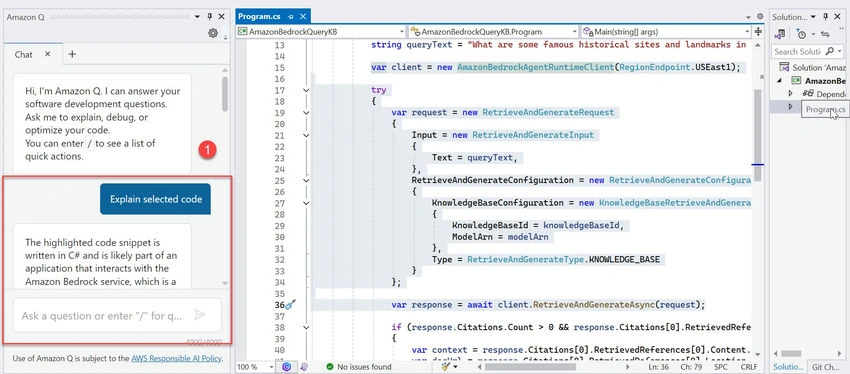Click the CRLF line ending indicator
Screen dimensions: 850x374
coord(749,367)
